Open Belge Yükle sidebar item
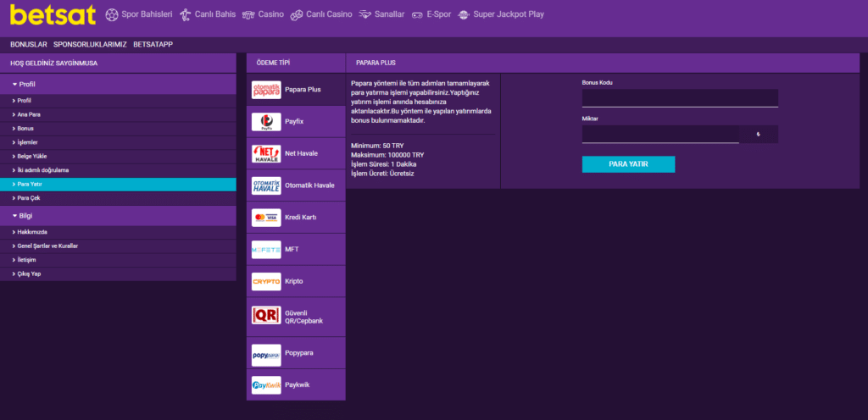 [118, 157]
